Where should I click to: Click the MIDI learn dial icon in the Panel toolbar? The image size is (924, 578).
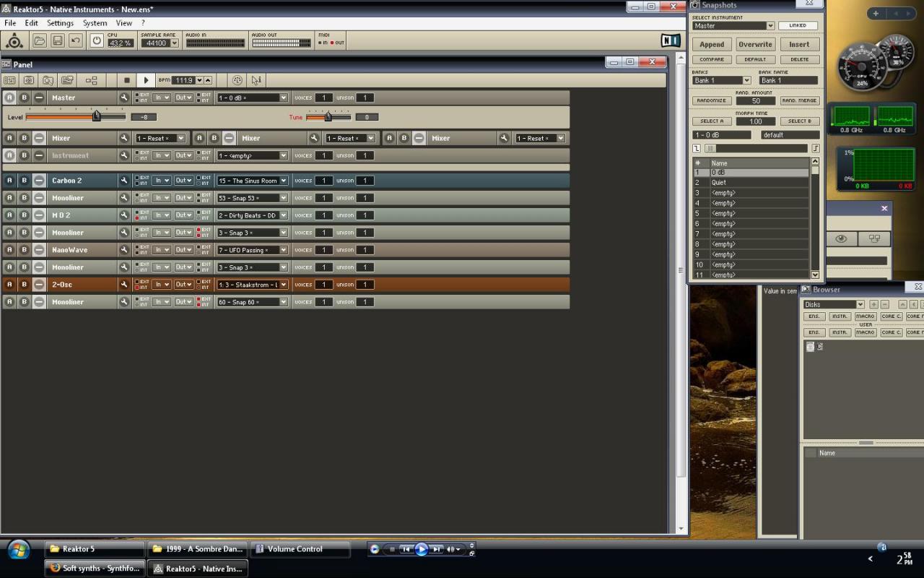coord(237,80)
